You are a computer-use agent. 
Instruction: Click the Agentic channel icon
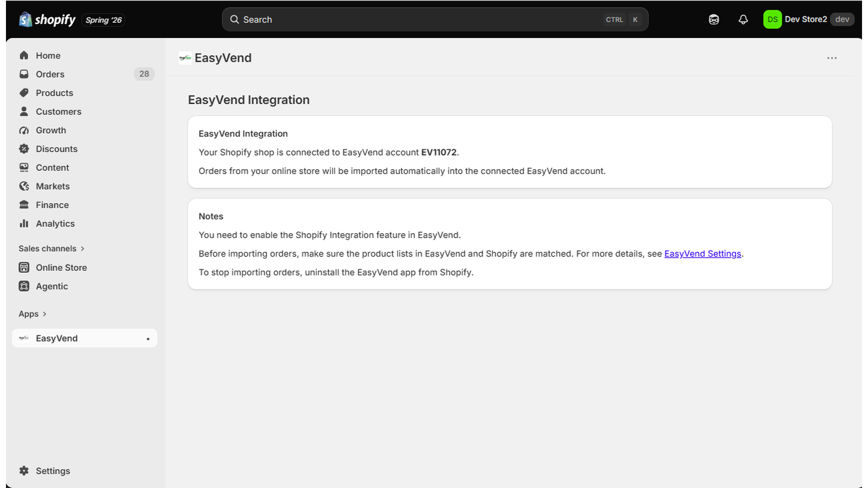click(x=24, y=286)
